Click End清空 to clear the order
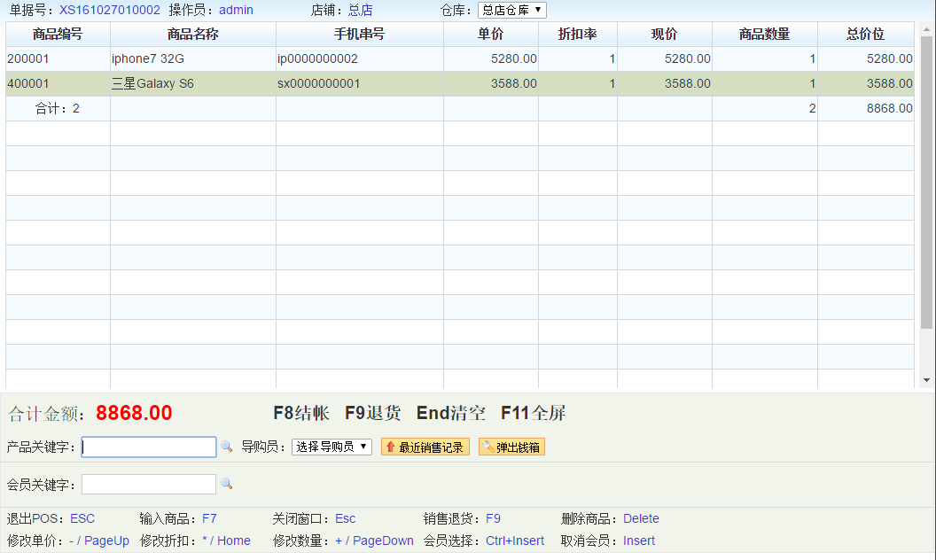This screenshot has width=936, height=560. coord(450,413)
